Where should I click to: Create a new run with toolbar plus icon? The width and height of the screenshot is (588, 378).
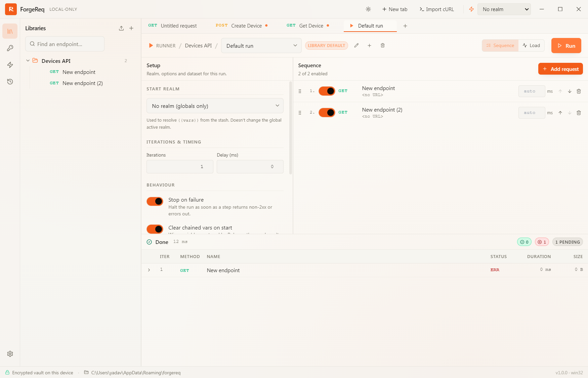click(369, 45)
